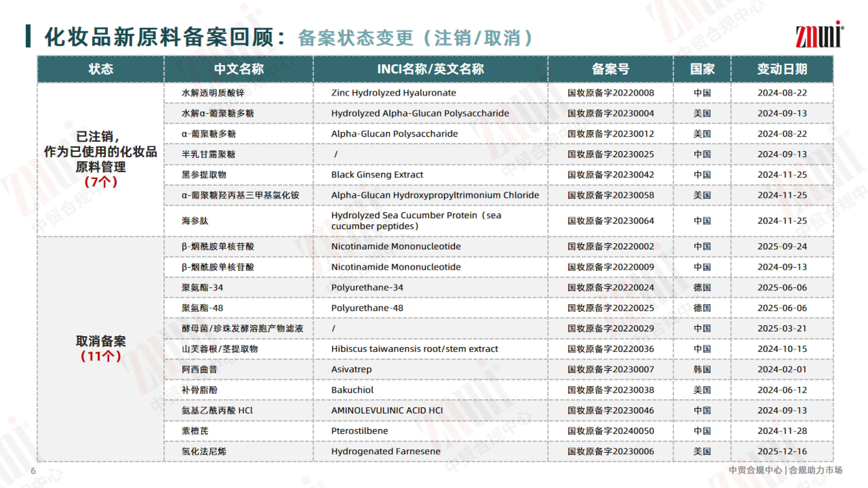Select the Zinc Hydrolyzed Hyaluronate cell

(x=393, y=93)
